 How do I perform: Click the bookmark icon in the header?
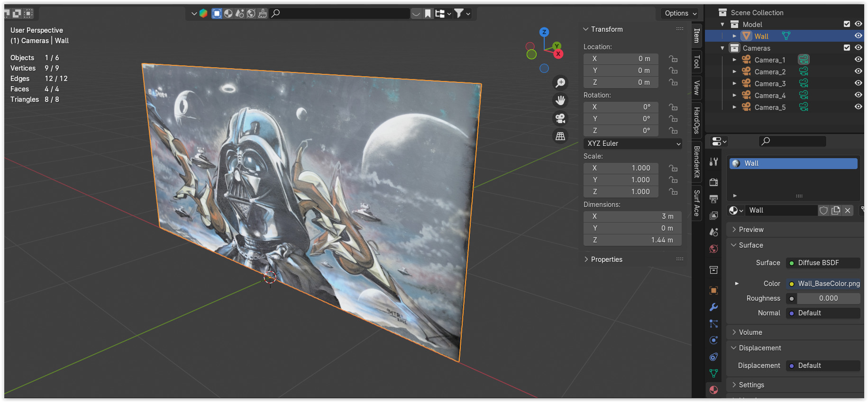pyautogui.click(x=428, y=13)
